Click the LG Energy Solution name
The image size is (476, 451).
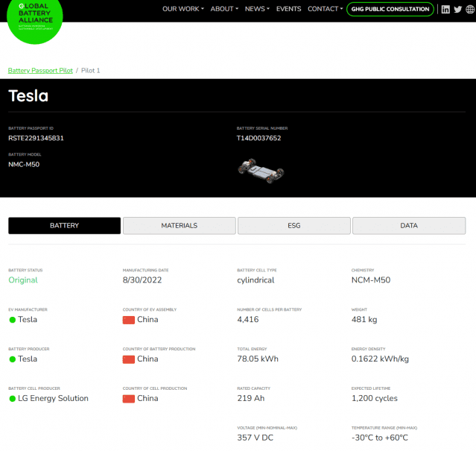pos(53,399)
